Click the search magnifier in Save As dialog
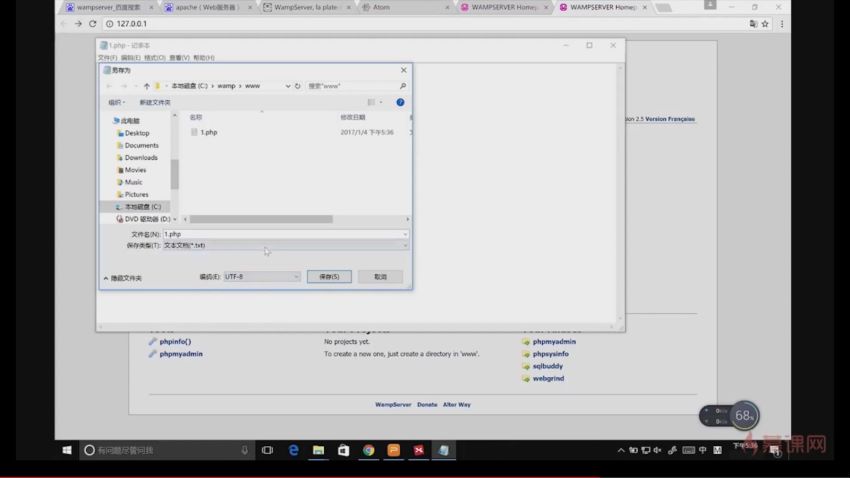 pyautogui.click(x=403, y=86)
